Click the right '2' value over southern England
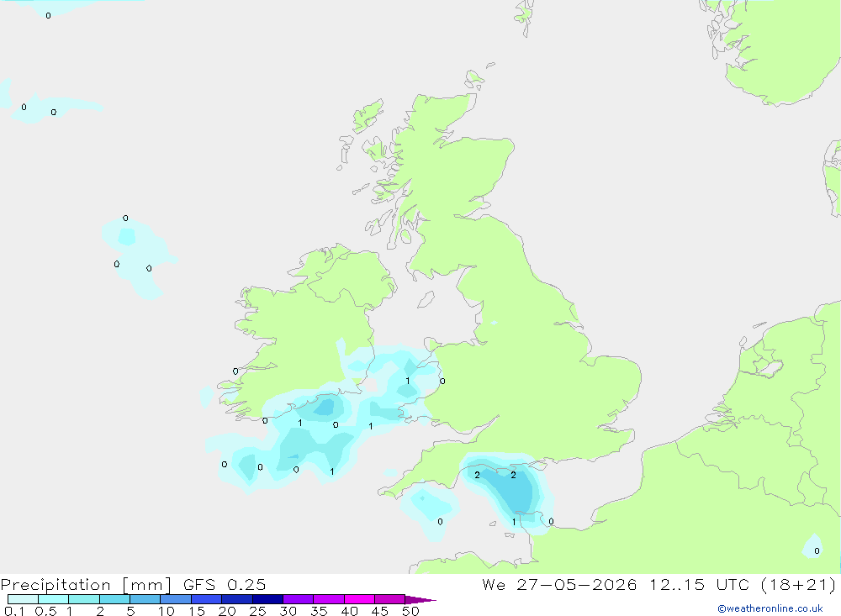The width and height of the screenshot is (841, 616). (513, 475)
